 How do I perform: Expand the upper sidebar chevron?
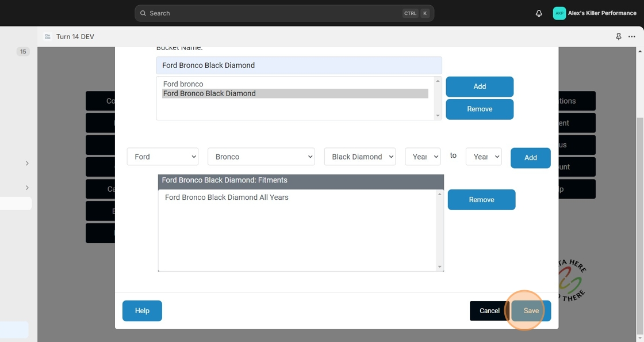pos(27,163)
